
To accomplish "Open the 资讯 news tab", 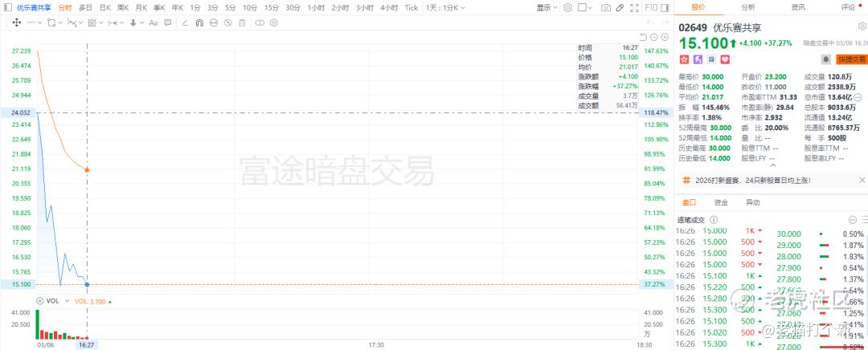I will coord(798,7).
